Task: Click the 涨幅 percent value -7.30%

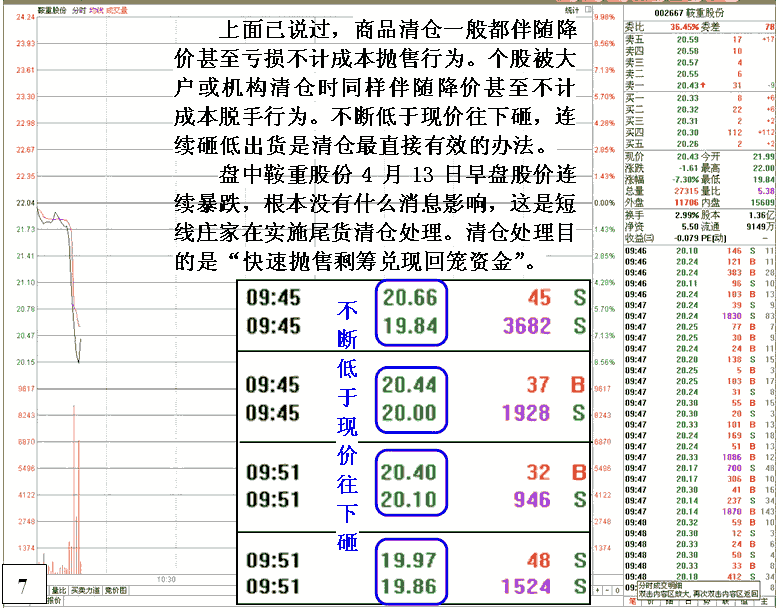Action: (x=686, y=179)
